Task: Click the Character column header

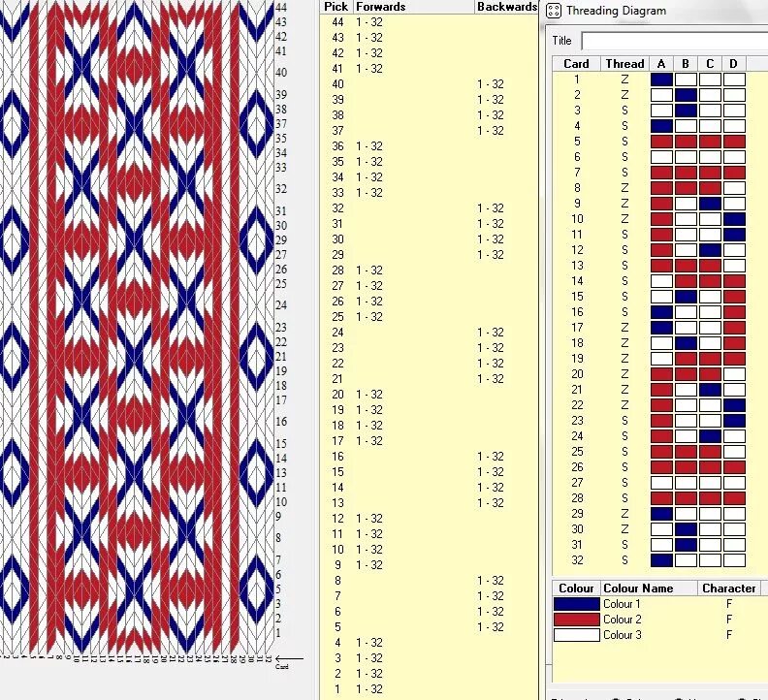Action: [x=729, y=589]
